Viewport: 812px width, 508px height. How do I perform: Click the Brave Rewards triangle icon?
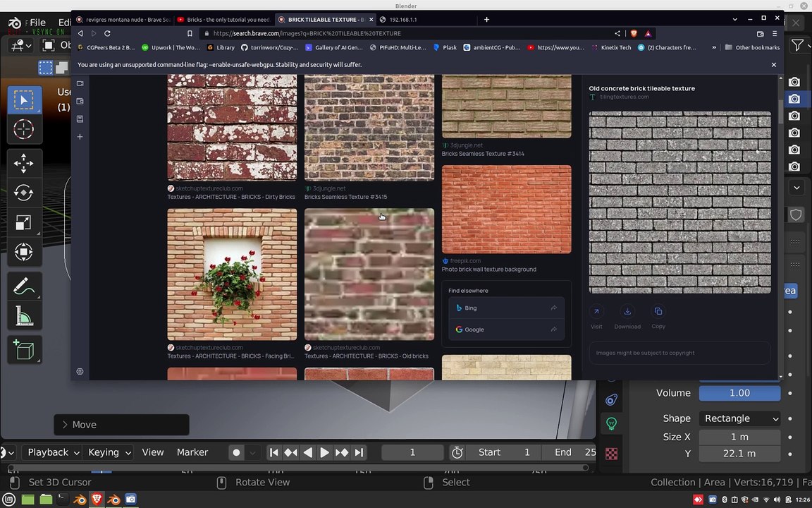click(648, 33)
